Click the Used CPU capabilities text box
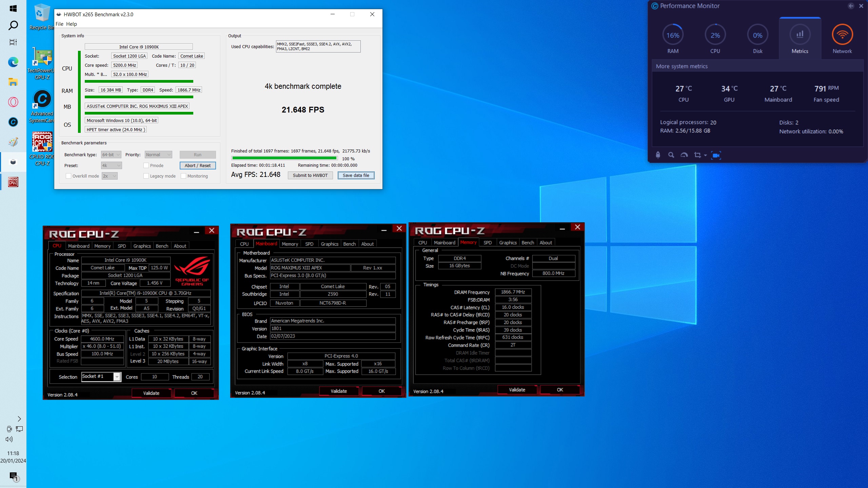The height and width of the screenshot is (488, 868). point(318,46)
